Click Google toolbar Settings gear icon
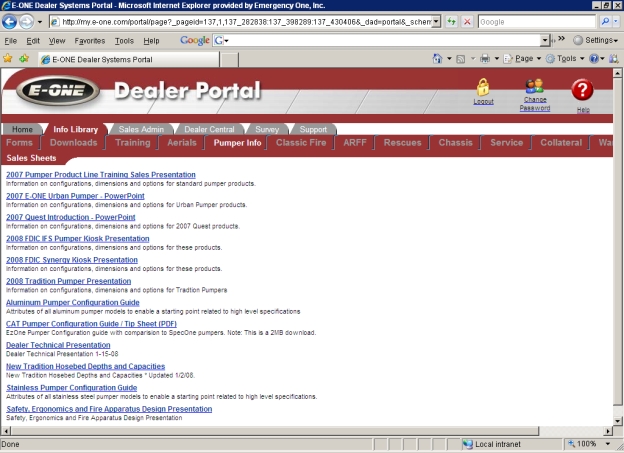Viewport: 624px width, 453px height. 578,40
